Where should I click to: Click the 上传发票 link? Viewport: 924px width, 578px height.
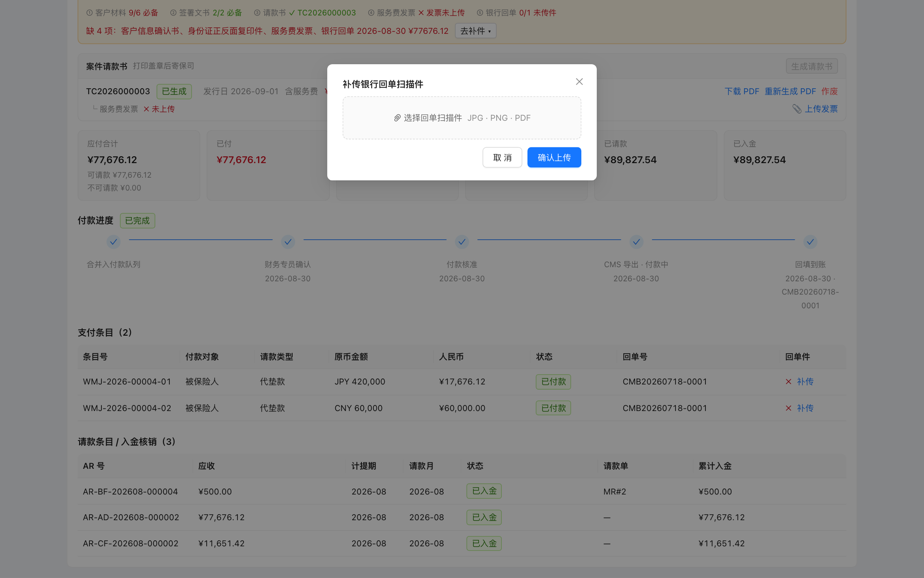pos(821,109)
